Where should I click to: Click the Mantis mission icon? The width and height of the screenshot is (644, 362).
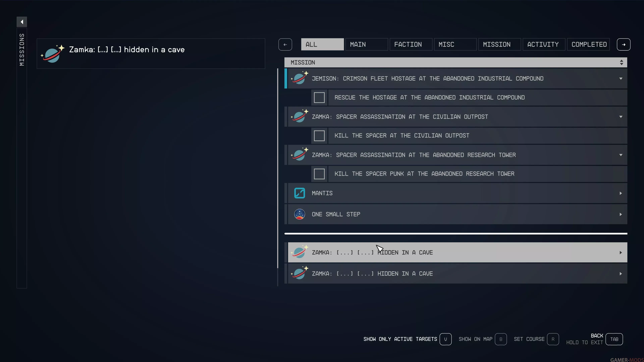click(x=300, y=193)
